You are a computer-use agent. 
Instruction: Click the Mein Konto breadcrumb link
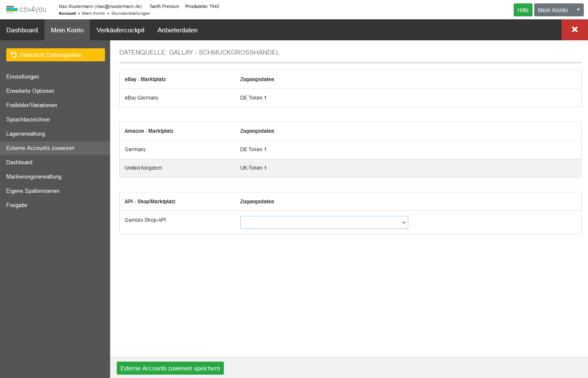93,13
